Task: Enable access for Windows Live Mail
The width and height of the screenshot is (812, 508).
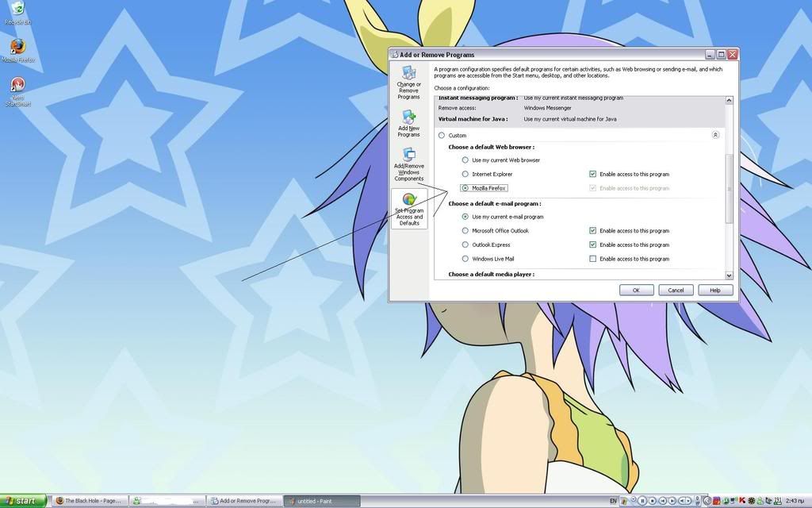Action: (592, 259)
